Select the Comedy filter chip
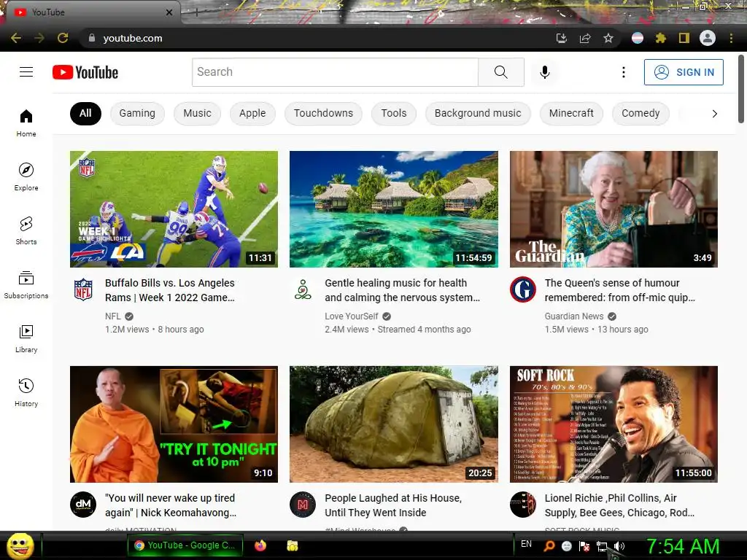Viewport: 747px width, 560px height. [x=640, y=113]
